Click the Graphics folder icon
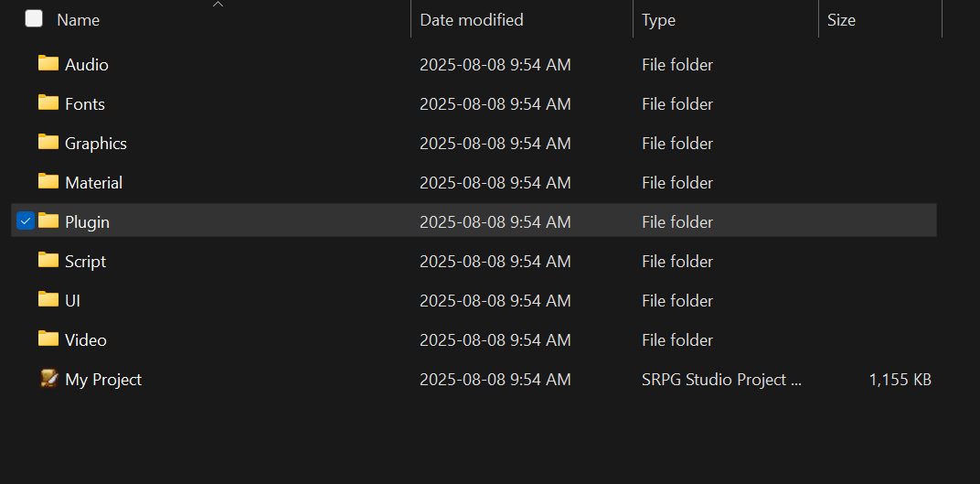 [48, 142]
